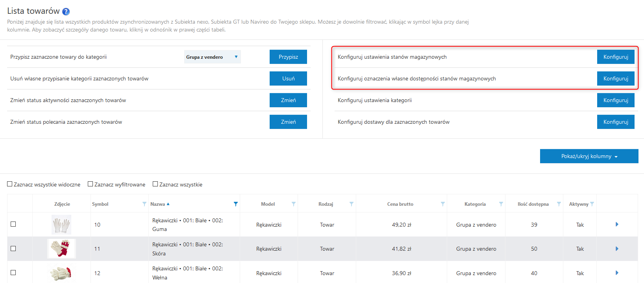Open filter funnel in Rodzaj column
Image resolution: width=644 pixels, height=283 pixels.
point(351,204)
